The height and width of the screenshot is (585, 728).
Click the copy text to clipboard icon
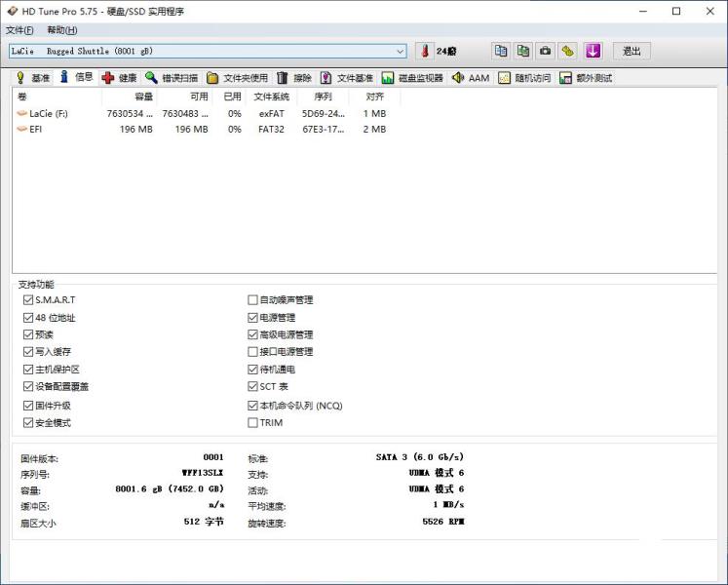coord(501,51)
